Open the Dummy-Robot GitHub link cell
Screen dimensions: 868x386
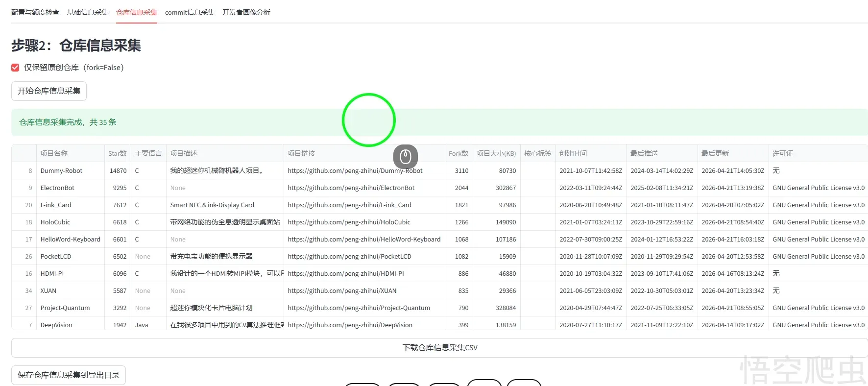[355, 171]
